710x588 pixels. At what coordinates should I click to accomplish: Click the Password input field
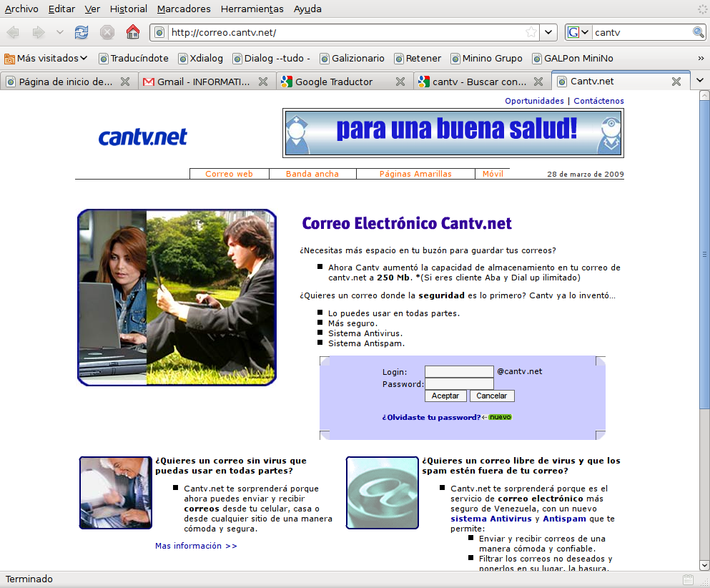pos(459,384)
